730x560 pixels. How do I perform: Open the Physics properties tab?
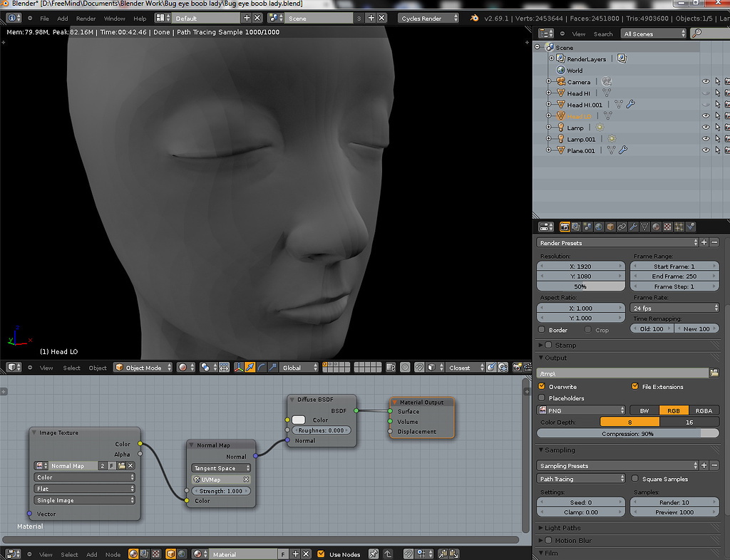click(x=691, y=227)
